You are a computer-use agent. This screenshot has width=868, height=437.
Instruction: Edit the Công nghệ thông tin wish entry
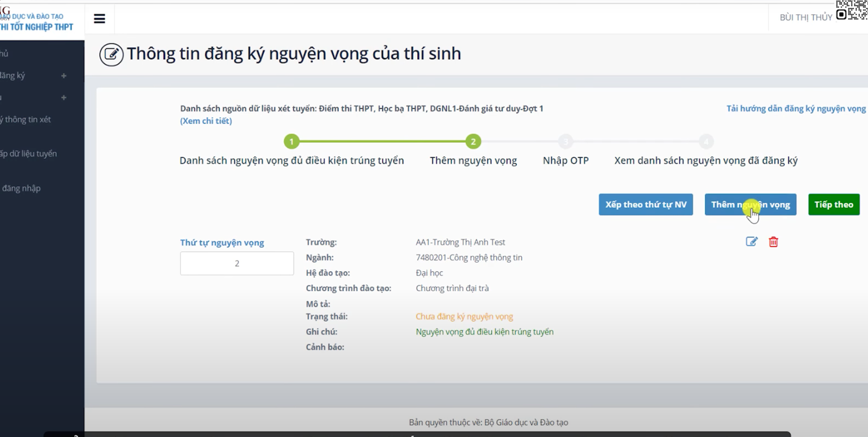(x=752, y=242)
